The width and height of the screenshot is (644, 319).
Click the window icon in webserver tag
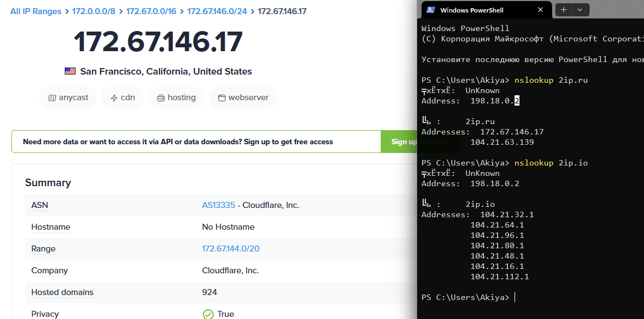222,98
